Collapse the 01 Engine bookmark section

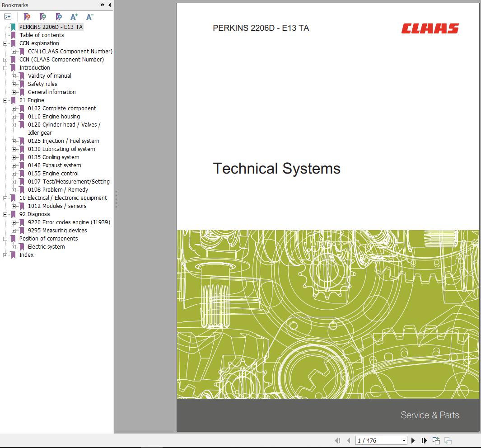click(5, 100)
